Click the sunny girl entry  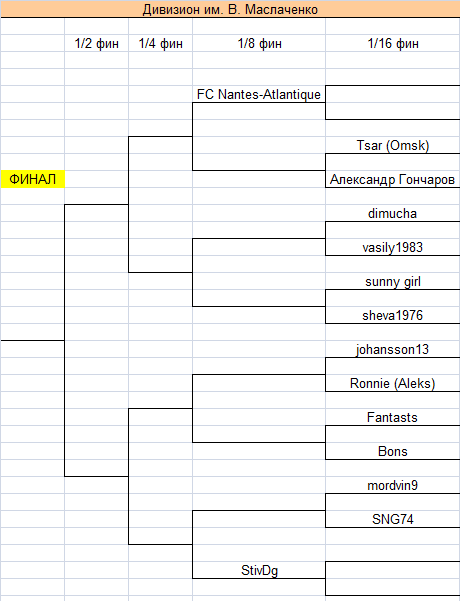[x=393, y=281]
